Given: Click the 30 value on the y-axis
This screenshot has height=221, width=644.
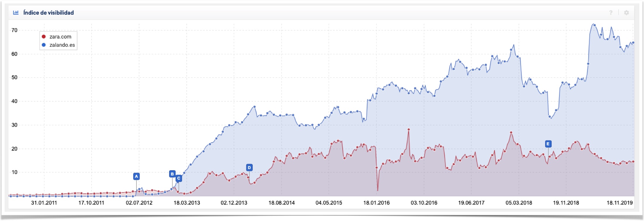Looking at the screenshot, I should click(14, 125).
